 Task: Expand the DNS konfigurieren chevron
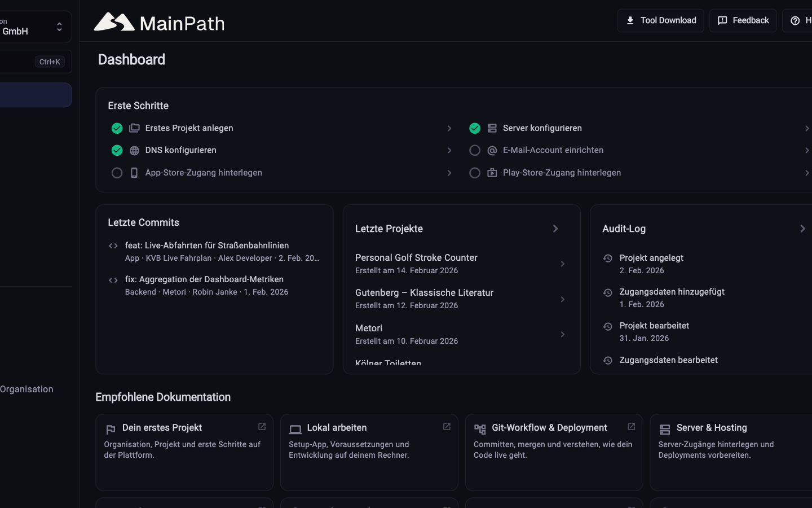[x=449, y=150]
